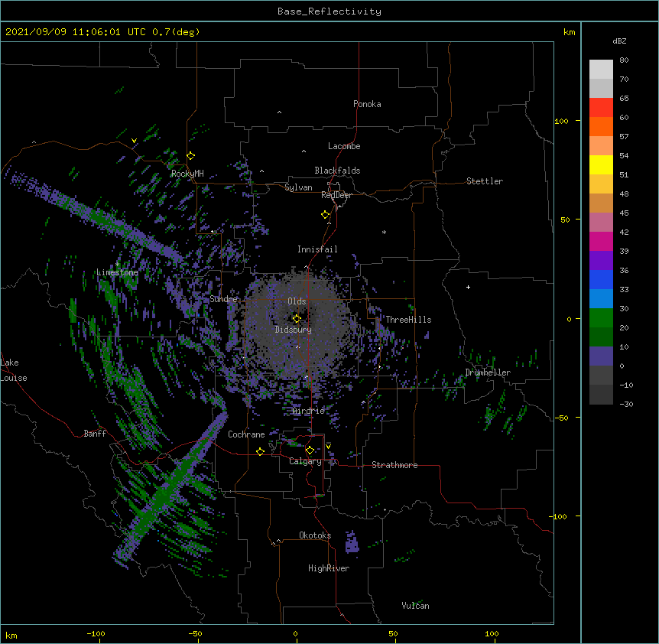Click the Sylvan label on the map

[298, 187]
